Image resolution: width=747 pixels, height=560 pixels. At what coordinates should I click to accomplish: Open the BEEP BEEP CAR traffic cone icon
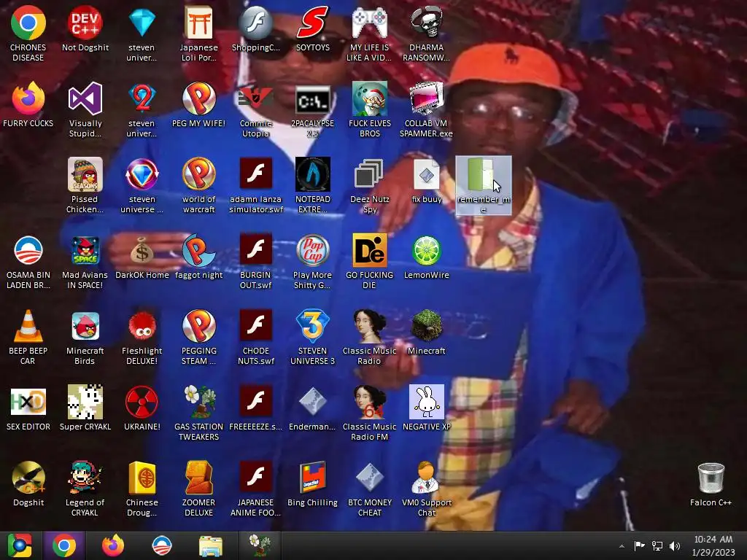[x=28, y=326]
